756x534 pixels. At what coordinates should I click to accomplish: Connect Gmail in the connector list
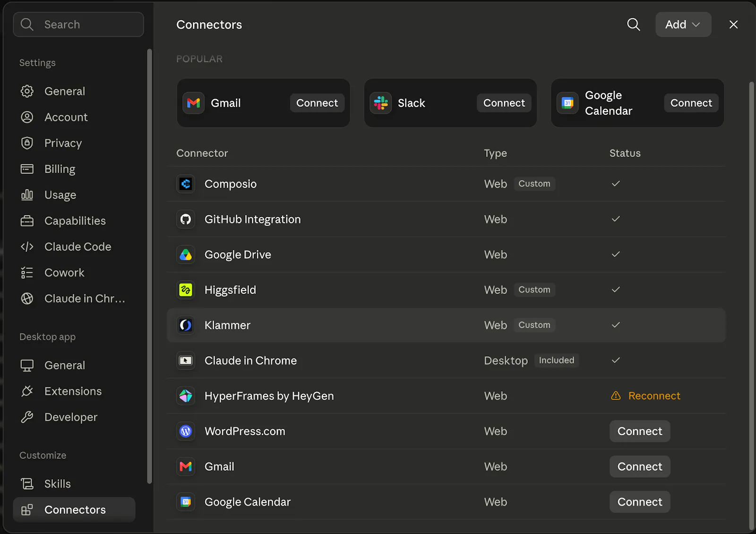[640, 466]
